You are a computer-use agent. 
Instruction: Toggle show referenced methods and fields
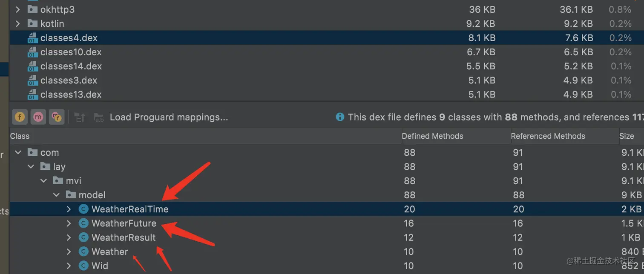pos(56,117)
